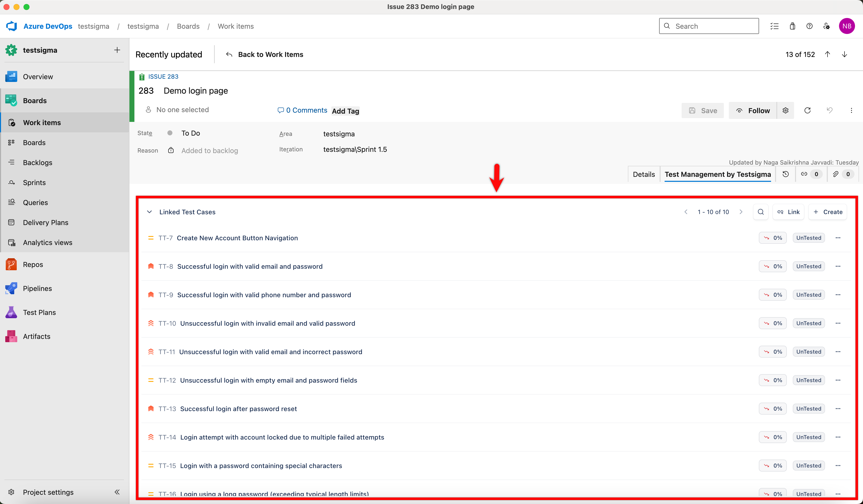Switch to the Details tab
The image size is (863, 504).
643,174
